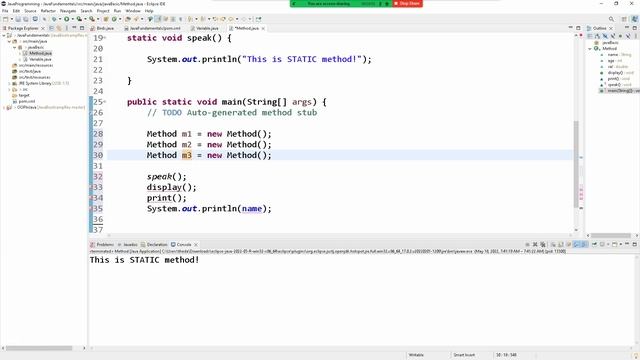
Task: Switch to the Javadoc tab
Action: (128, 244)
